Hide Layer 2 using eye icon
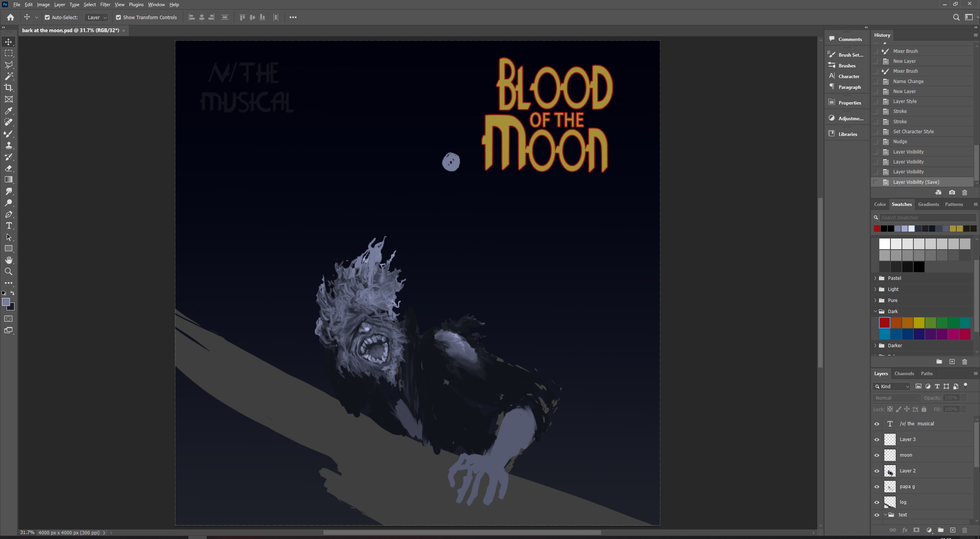Viewport: 980px width, 539px height. click(877, 471)
